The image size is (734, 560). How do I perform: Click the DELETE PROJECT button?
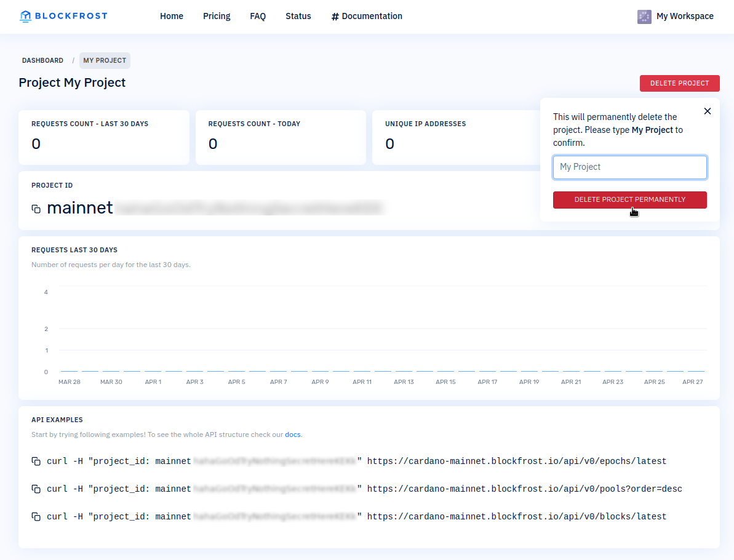pos(679,83)
